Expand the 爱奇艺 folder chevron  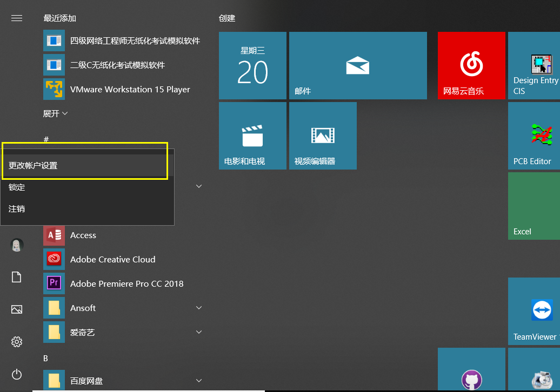point(199,332)
